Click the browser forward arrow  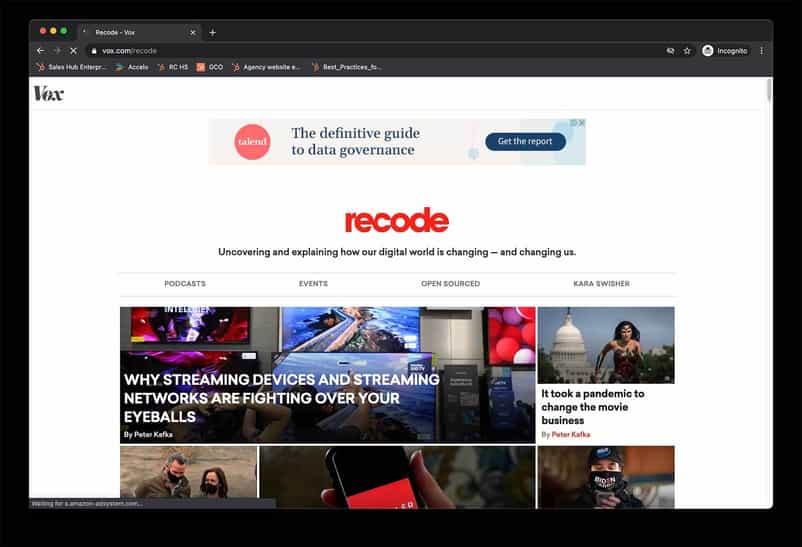pos(57,51)
